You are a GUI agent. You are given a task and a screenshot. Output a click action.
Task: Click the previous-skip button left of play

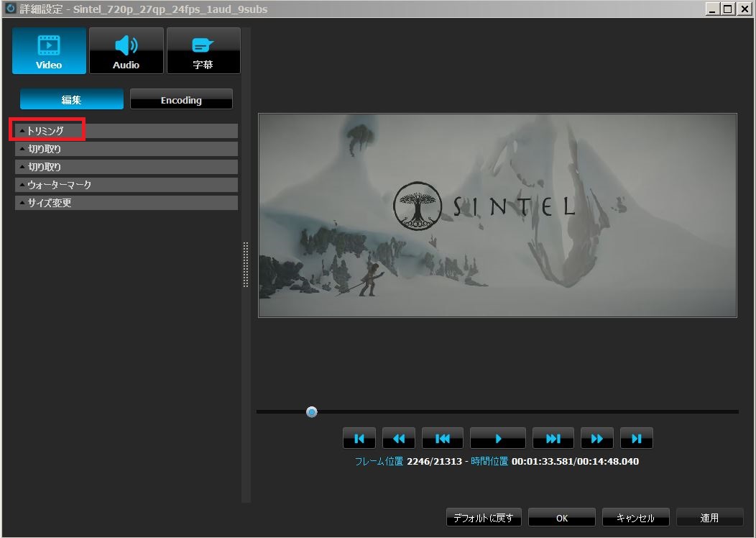(442, 438)
